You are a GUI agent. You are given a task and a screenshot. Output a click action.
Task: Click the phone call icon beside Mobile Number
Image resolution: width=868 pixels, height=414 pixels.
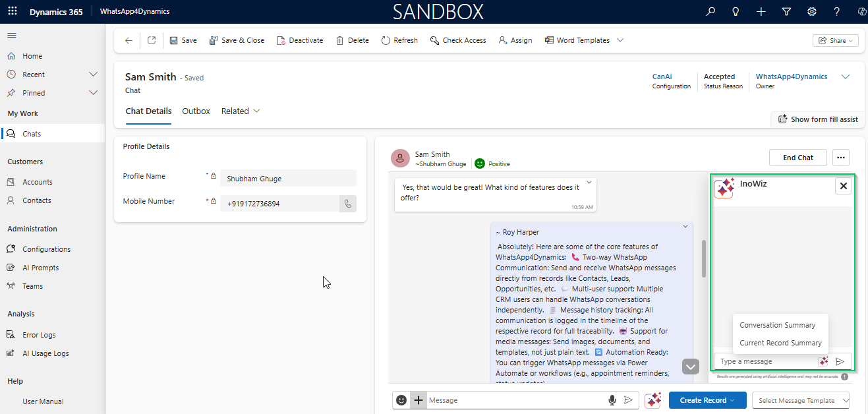[x=348, y=204]
